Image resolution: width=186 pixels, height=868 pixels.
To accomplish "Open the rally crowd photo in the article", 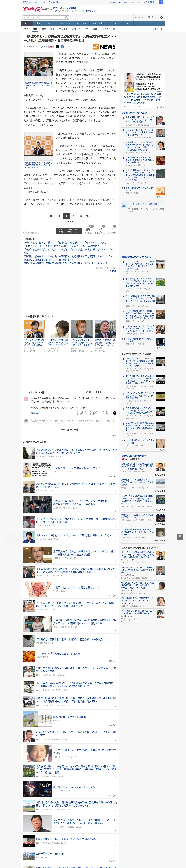I will click(39, 67).
